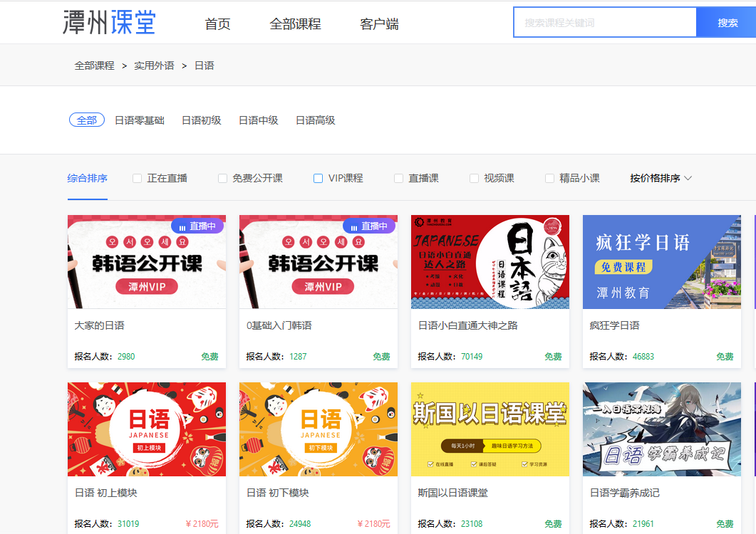Select the 日语零基础 category tab
The height and width of the screenshot is (534, 756).
point(140,120)
